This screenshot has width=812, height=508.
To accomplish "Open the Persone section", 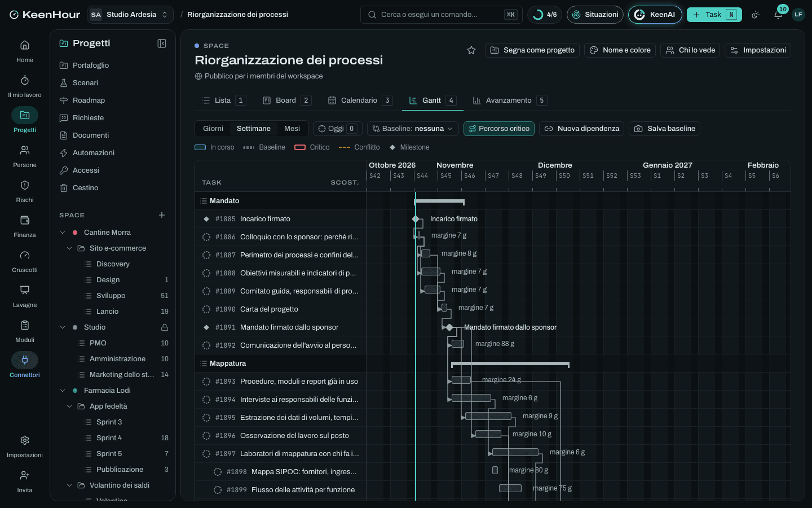I will pyautogui.click(x=25, y=156).
